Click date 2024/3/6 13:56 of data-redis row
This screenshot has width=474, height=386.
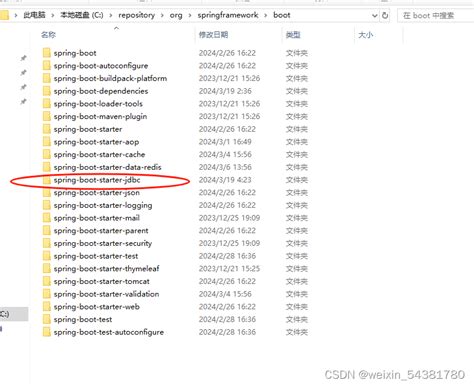click(x=225, y=167)
